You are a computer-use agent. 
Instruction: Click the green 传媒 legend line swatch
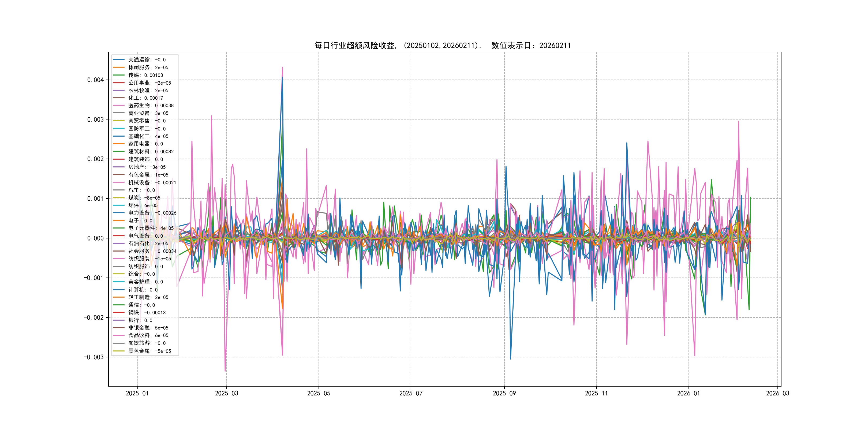[x=119, y=75]
